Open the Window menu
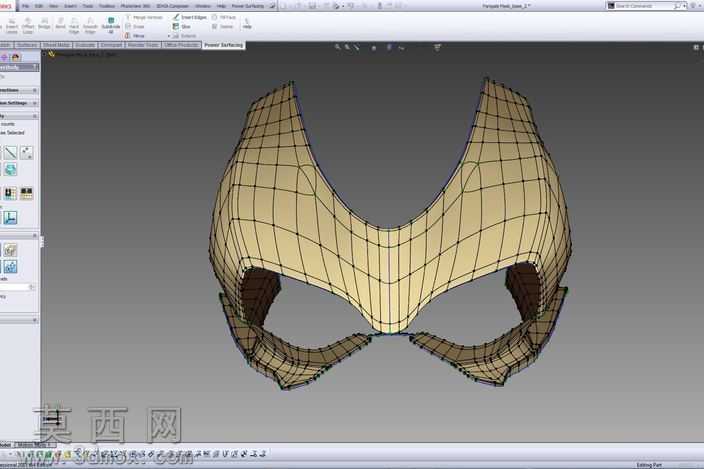This screenshot has width=704, height=469. tap(203, 6)
